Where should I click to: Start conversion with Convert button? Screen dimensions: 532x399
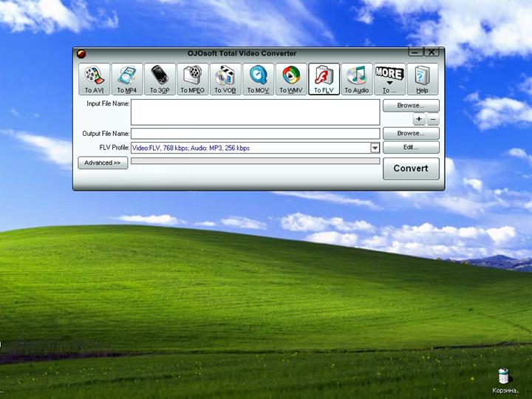click(411, 168)
